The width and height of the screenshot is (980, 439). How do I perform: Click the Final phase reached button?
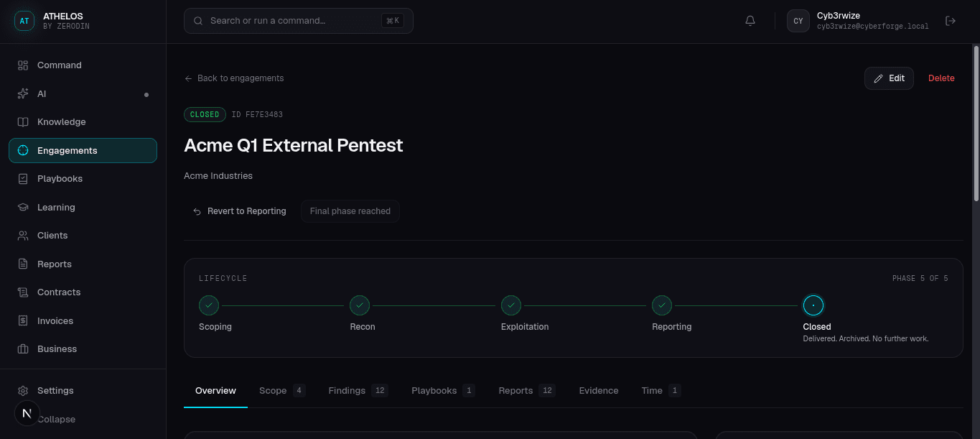click(350, 211)
